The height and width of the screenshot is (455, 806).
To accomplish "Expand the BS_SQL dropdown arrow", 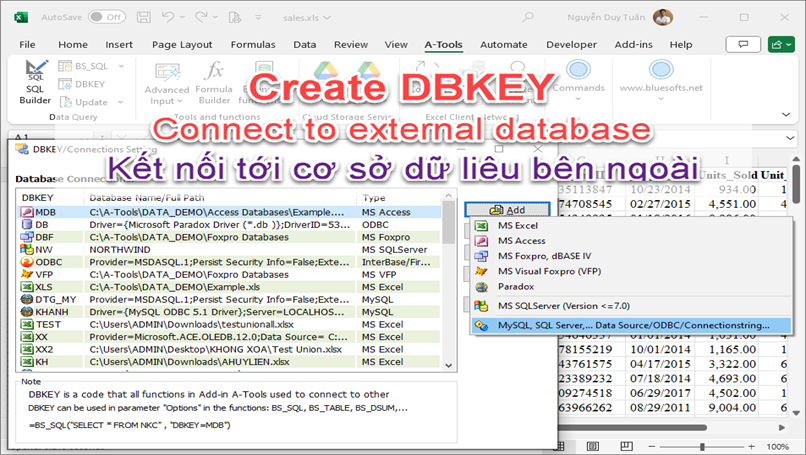I will [121, 66].
